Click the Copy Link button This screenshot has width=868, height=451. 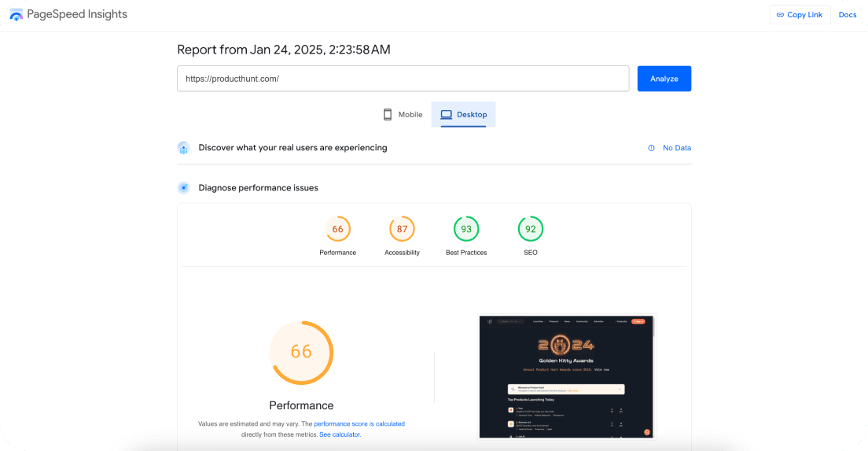coord(800,15)
